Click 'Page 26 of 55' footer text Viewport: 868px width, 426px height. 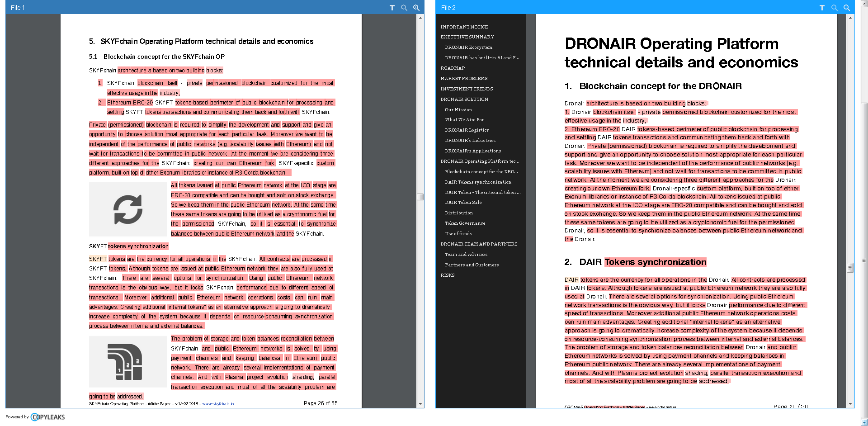[x=321, y=403]
